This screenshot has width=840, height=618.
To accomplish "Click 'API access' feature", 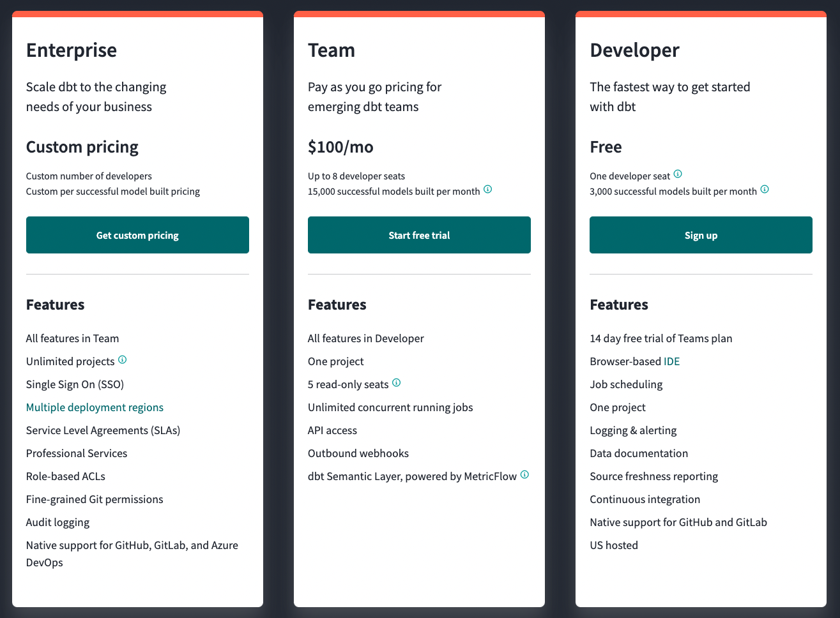I will point(332,430).
